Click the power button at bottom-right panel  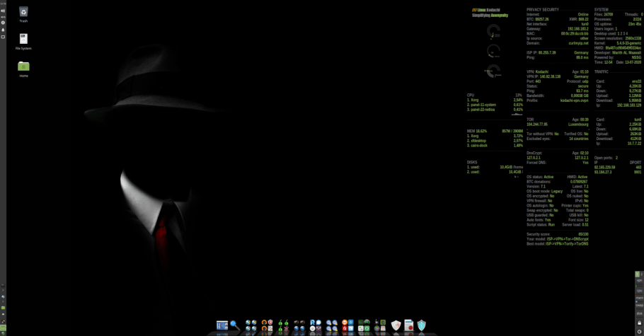point(640,331)
